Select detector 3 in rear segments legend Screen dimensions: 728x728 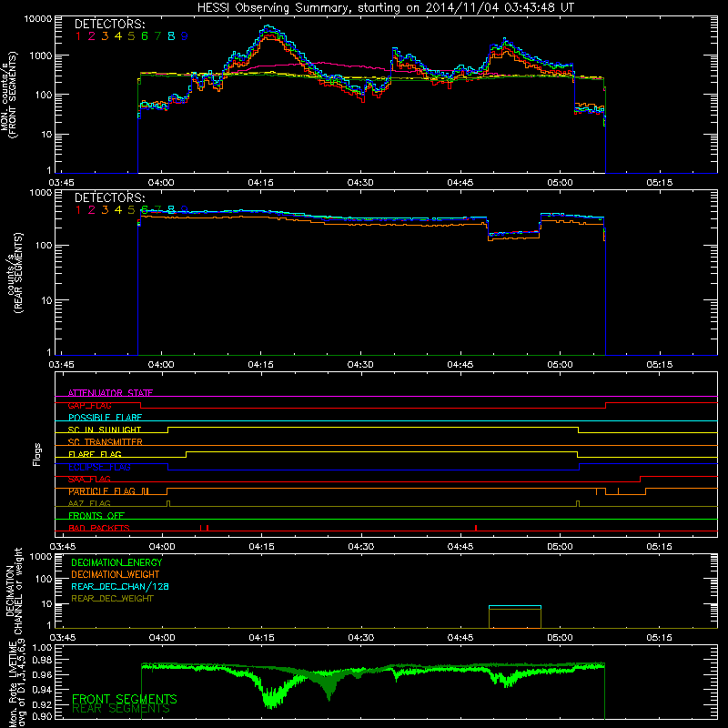click(x=105, y=210)
